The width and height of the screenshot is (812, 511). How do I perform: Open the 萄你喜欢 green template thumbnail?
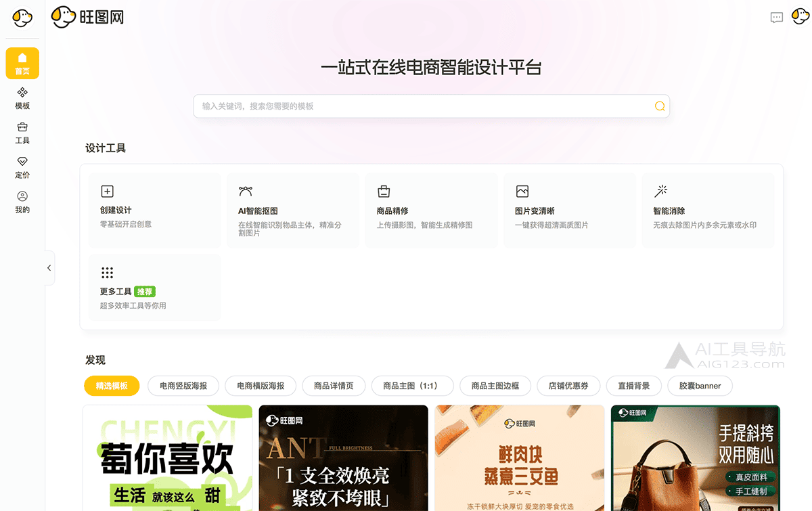[x=167, y=458]
